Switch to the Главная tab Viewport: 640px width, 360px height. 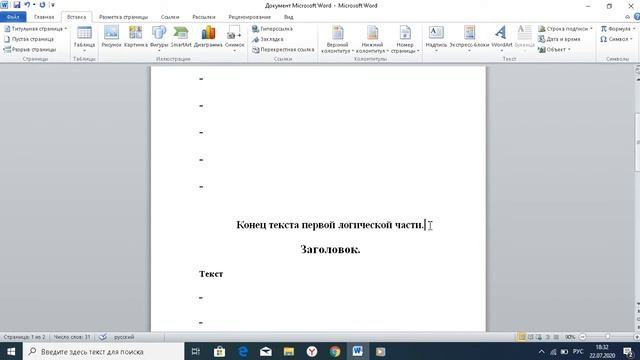(44, 17)
